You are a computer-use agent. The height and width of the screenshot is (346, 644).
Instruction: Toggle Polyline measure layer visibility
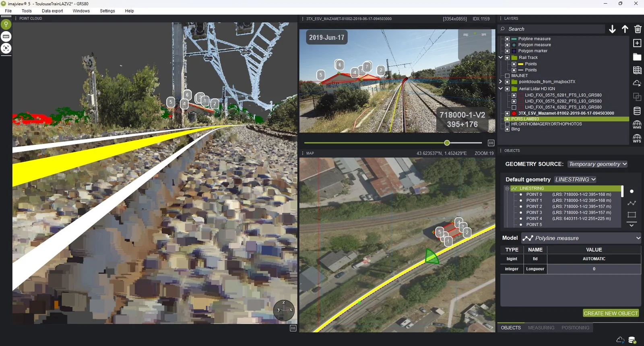coord(507,39)
